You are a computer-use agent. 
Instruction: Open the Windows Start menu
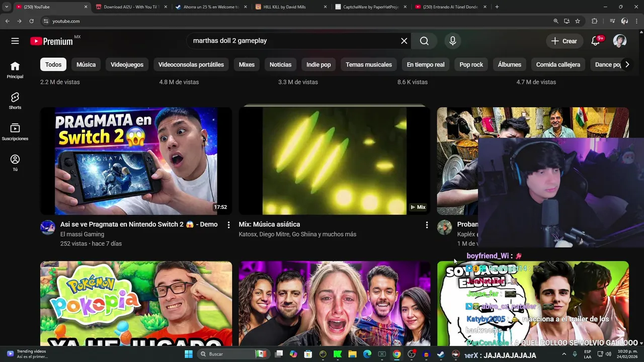point(189,354)
